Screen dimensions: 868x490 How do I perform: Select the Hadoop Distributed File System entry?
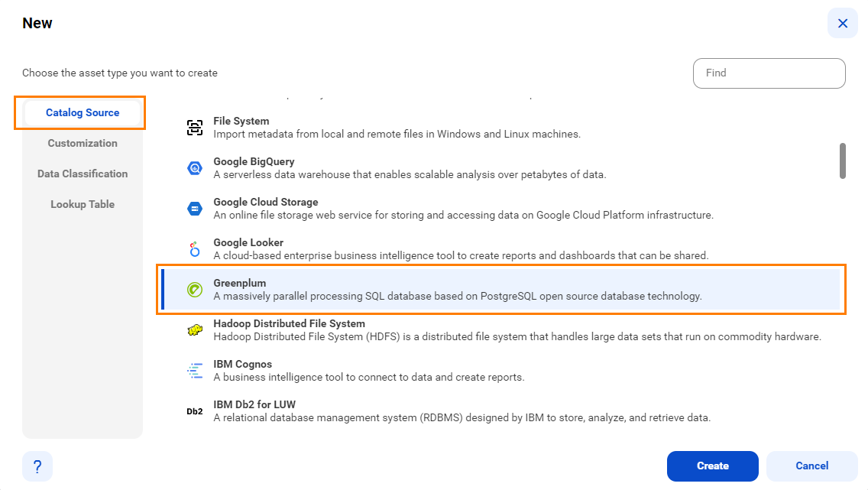pyautogui.click(x=500, y=330)
